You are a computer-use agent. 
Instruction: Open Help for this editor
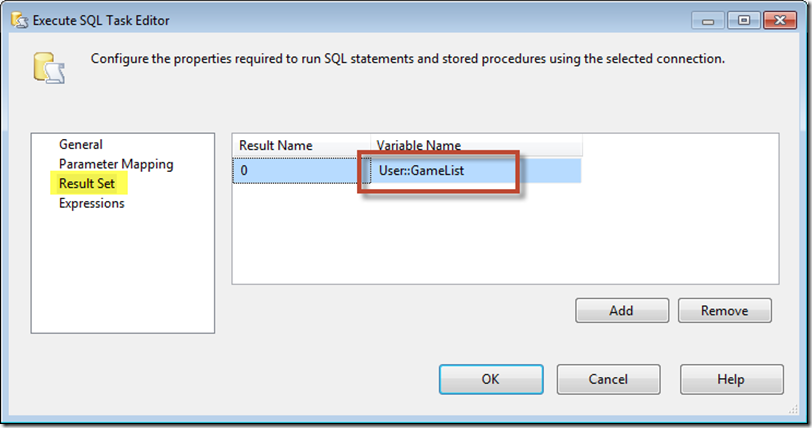[731, 380]
